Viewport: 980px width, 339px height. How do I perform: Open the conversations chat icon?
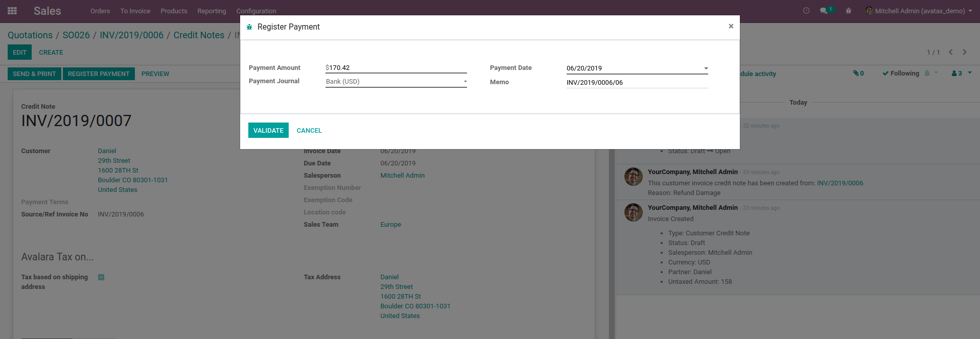[824, 11]
